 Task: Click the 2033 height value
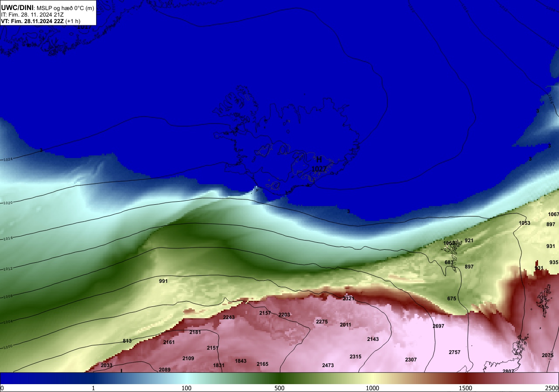[107, 365]
